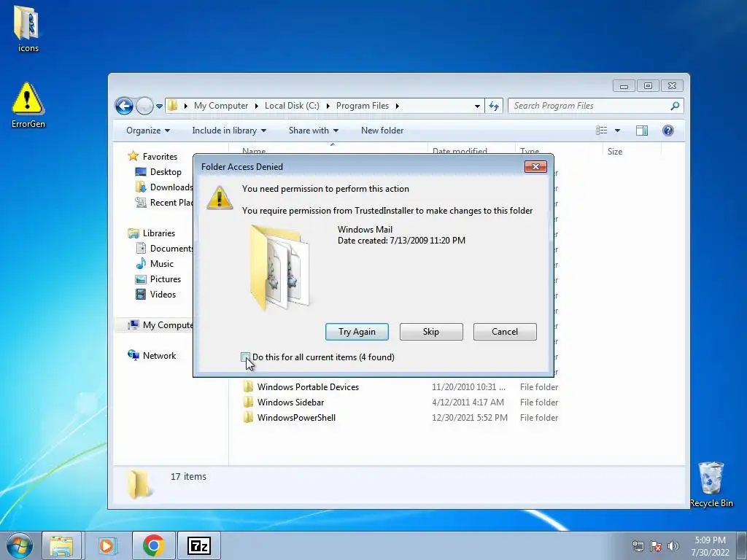Click the Action Center flag tray icon

(x=656, y=546)
